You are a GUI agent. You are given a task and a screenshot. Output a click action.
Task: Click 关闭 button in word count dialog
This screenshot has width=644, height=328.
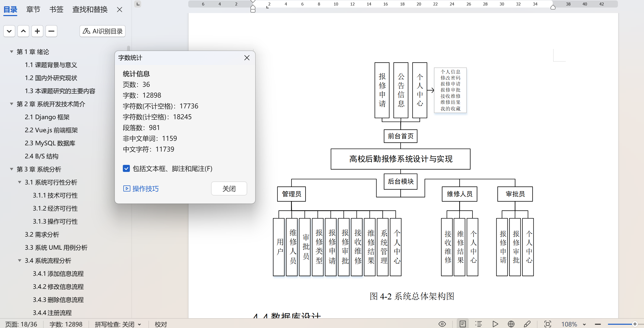pyautogui.click(x=229, y=188)
